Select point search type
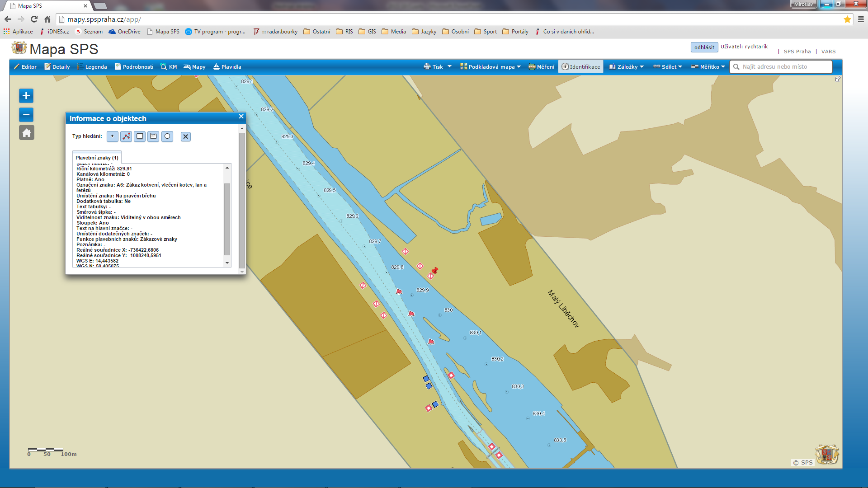Viewport: 868px width, 488px height. pyautogui.click(x=113, y=136)
